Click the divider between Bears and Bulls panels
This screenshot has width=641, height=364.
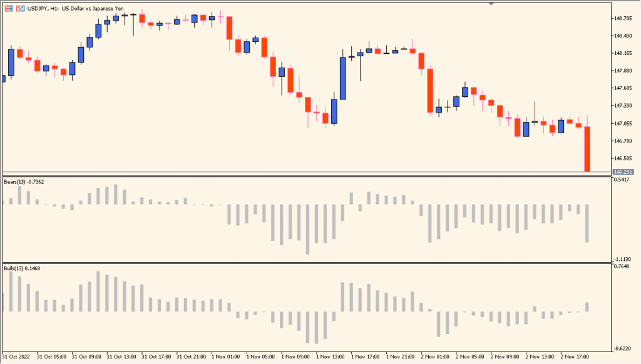[x=313, y=264]
